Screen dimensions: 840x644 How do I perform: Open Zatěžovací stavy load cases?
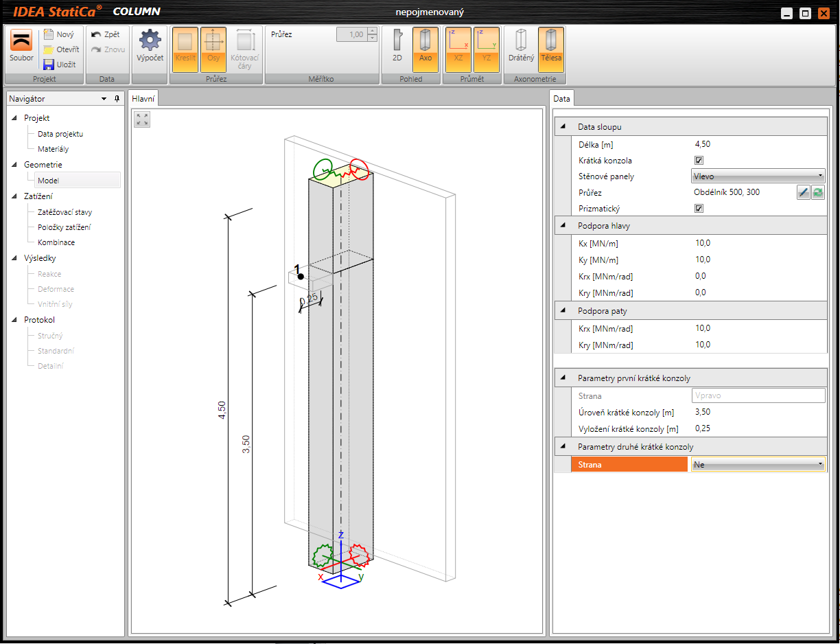click(65, 212)
